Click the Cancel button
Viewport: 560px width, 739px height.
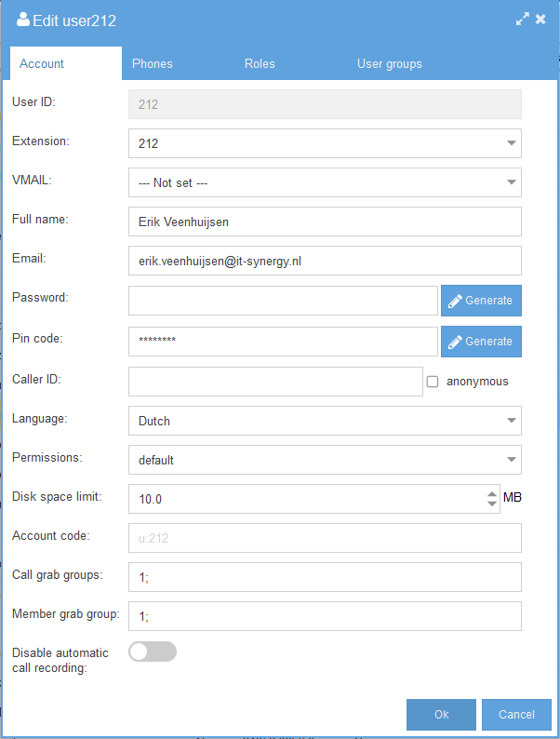click(516, 715)
